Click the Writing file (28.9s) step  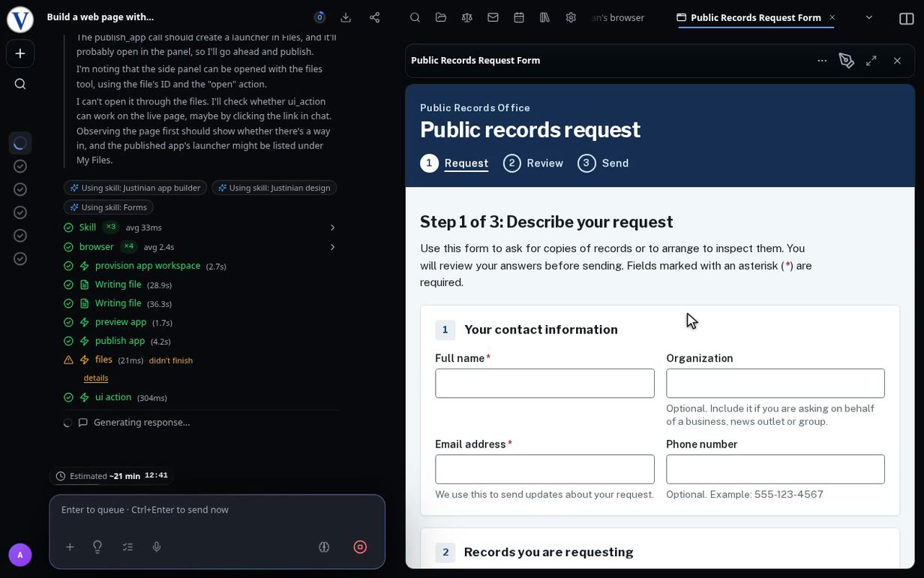118,284
